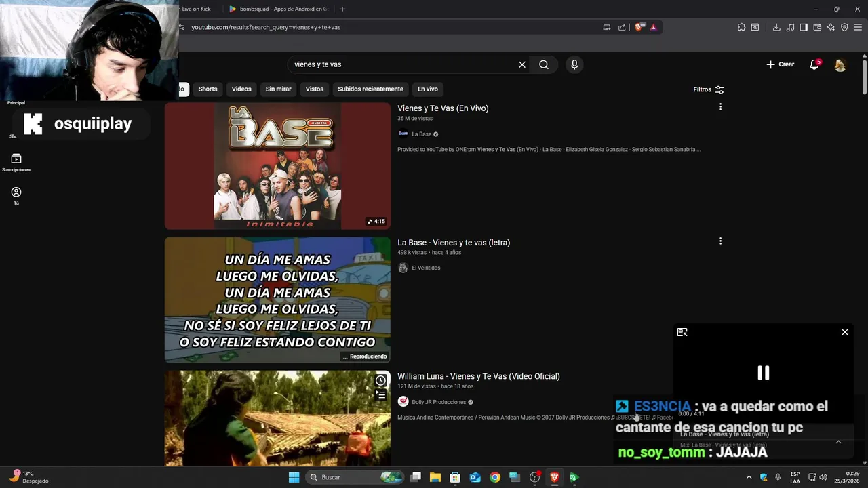Pause the miniplayer video
The image size is (868, 488).
[764, 373]
